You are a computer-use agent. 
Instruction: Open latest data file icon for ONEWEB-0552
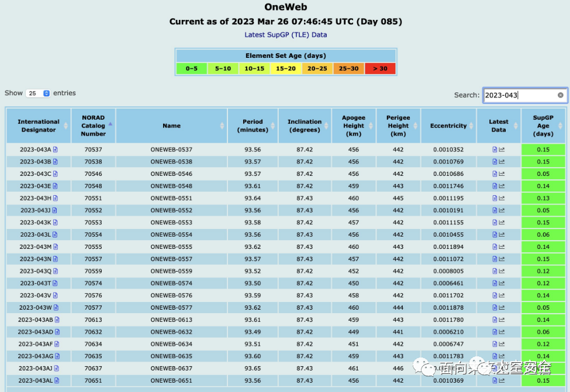click(x=495, y=210)
